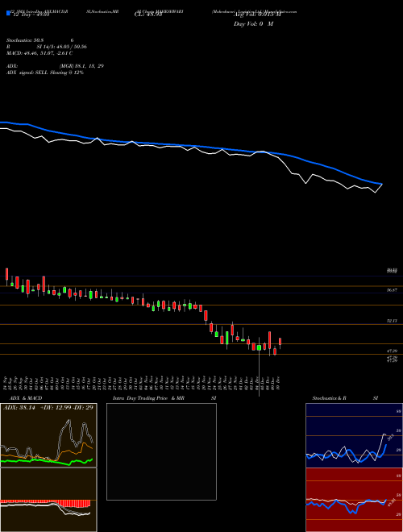Image resolution: width=403 pixels, height=532 pixels.
Task: Open the red RSI chart panel
Action: (354, 500)
